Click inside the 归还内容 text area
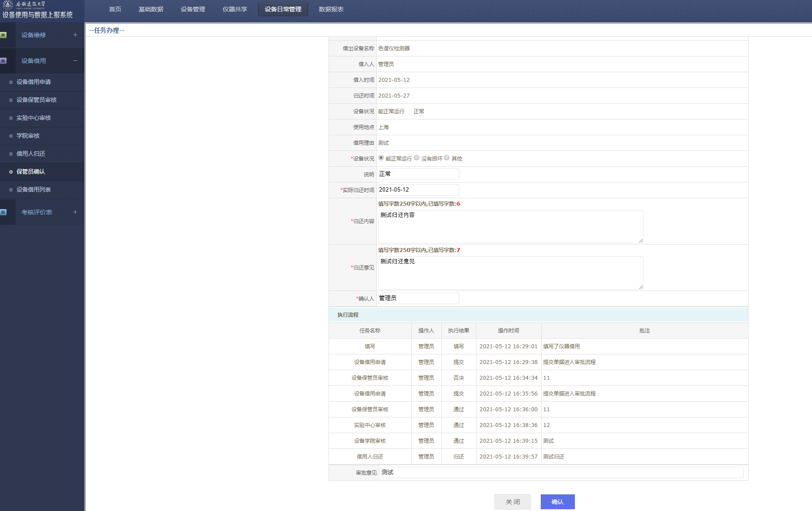This screenshot has width=812, height=511. [511, 227]
